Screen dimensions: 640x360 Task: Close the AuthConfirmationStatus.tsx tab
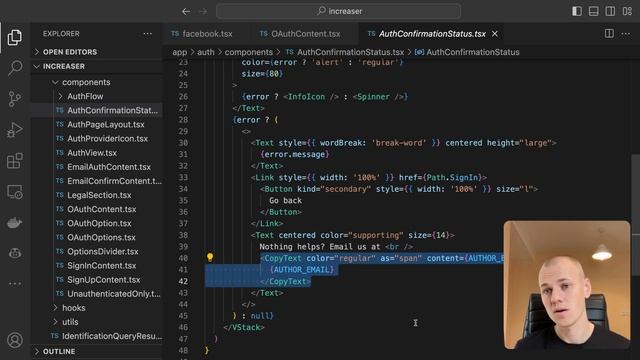(495, 34)
